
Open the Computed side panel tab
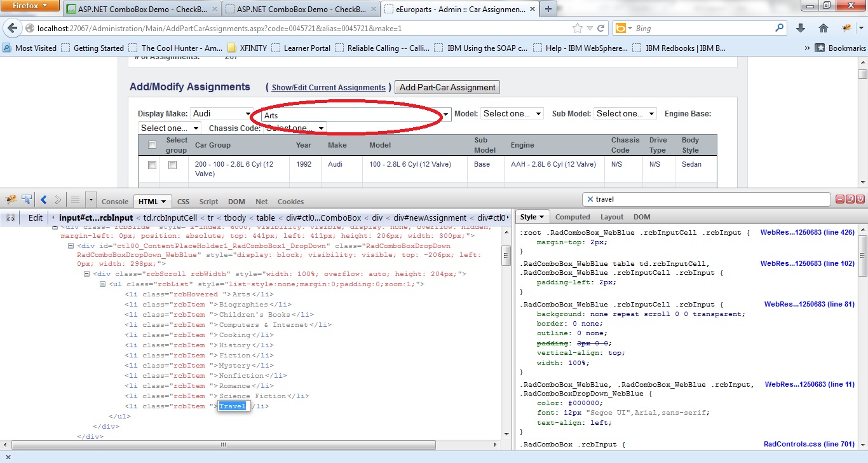pos(573,217)
